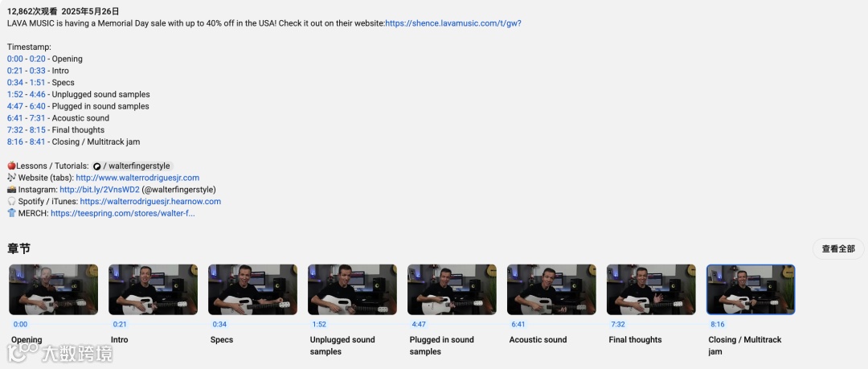The image size is (868, 369).
Task: Click the Specs chapter title text
Action: click(x=222, y=339)
